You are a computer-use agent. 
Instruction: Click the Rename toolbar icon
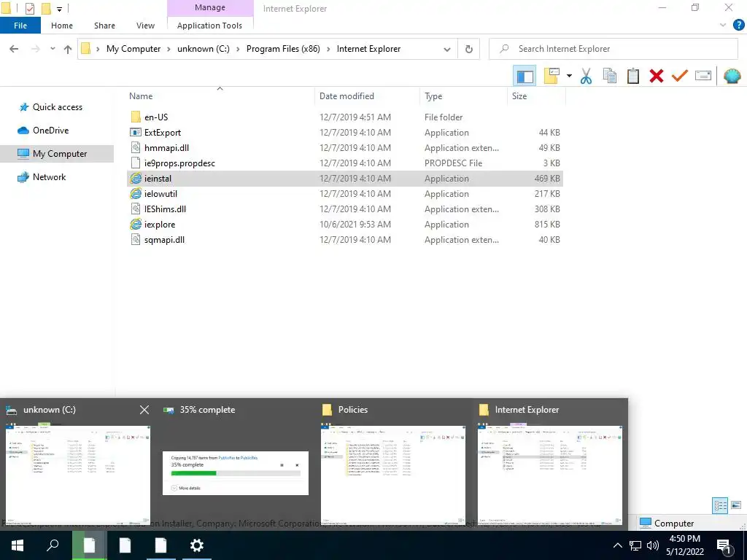[x=703, y=76]
